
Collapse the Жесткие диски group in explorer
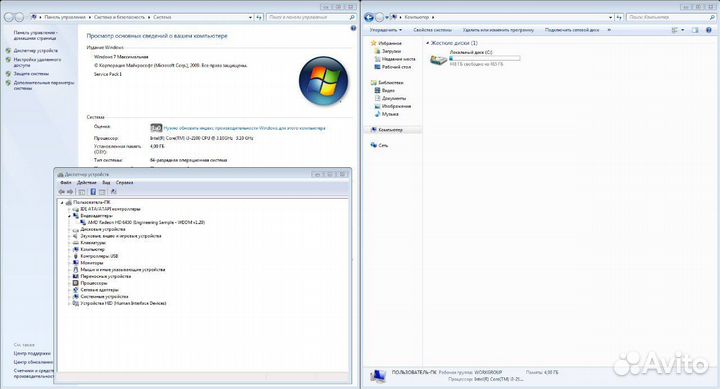tap(428, 43)
